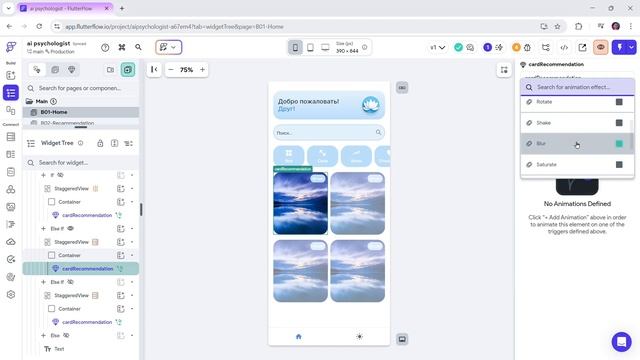Open Preview mode eye button

click(x=601, y=47)
